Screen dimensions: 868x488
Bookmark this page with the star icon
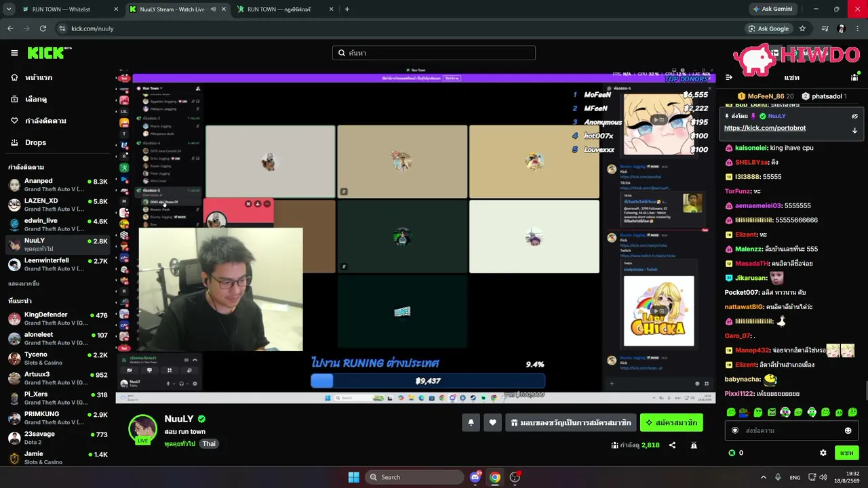pos(802,28)
